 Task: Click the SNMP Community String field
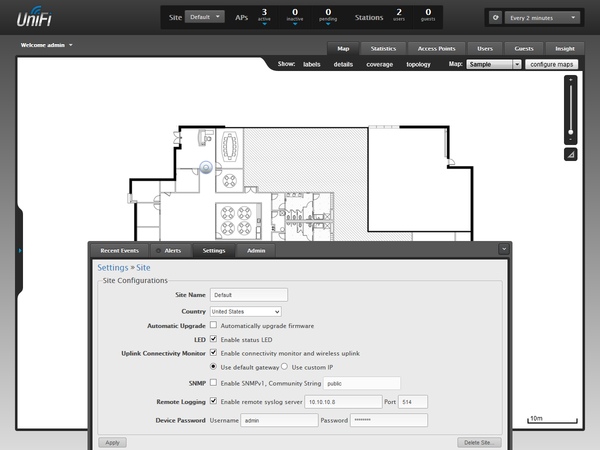(x=362, y=383)
